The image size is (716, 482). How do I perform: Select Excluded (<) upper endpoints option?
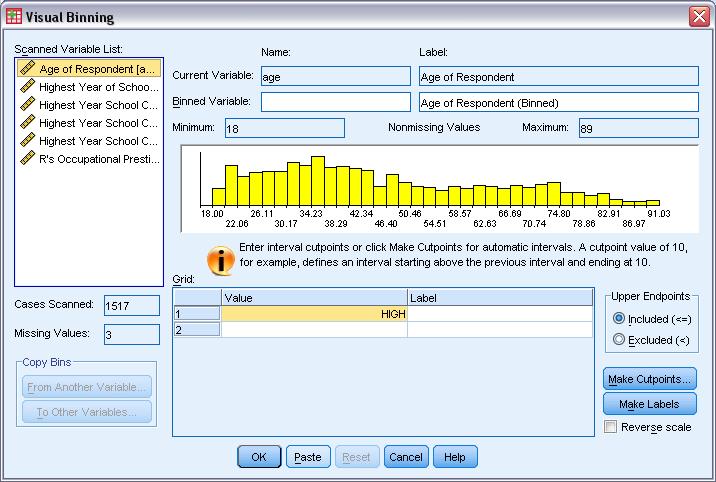point(619,340)
